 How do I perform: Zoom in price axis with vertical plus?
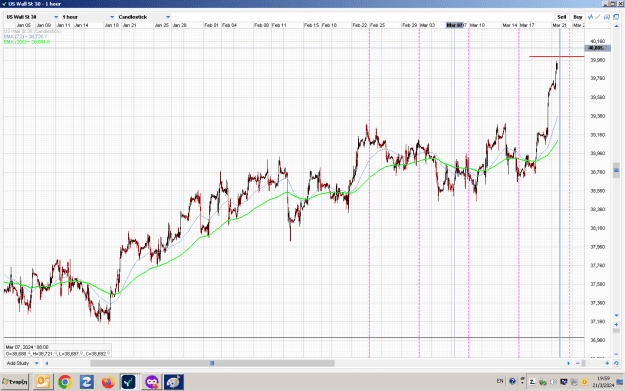pos(616,324)
